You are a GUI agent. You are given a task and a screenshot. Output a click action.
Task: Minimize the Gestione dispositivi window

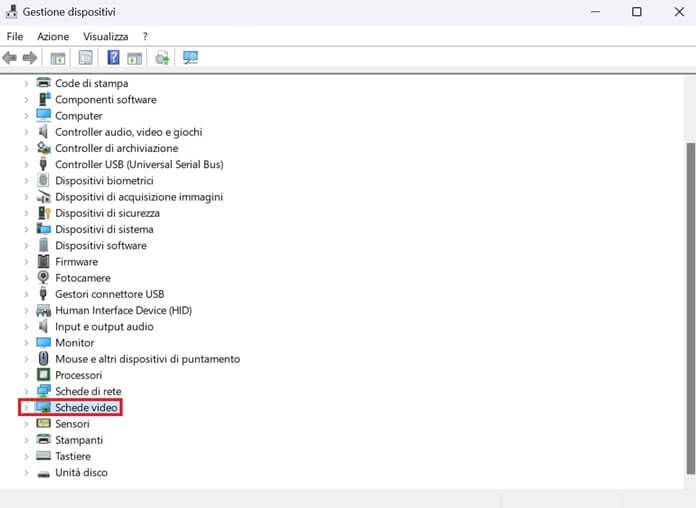595,12
